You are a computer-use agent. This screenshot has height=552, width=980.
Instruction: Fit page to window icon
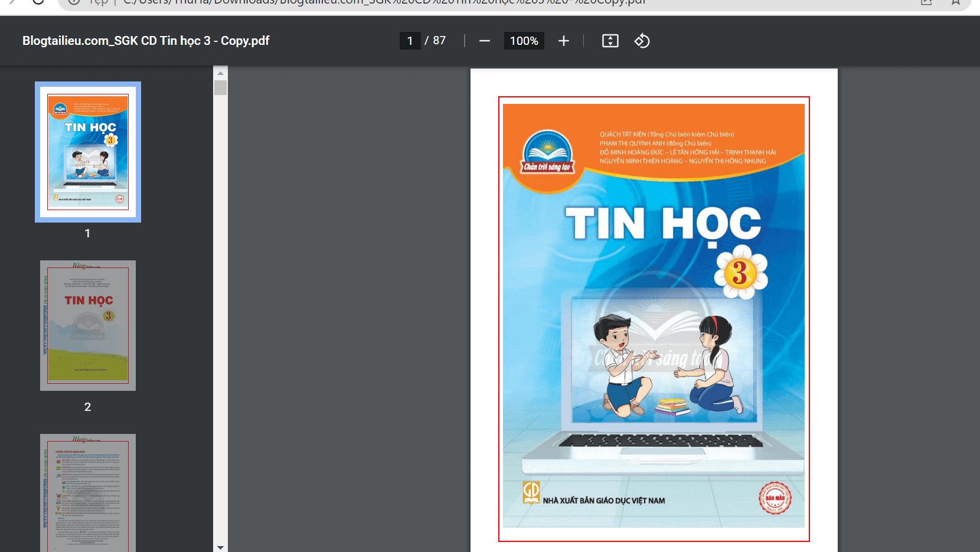(610, 41)
